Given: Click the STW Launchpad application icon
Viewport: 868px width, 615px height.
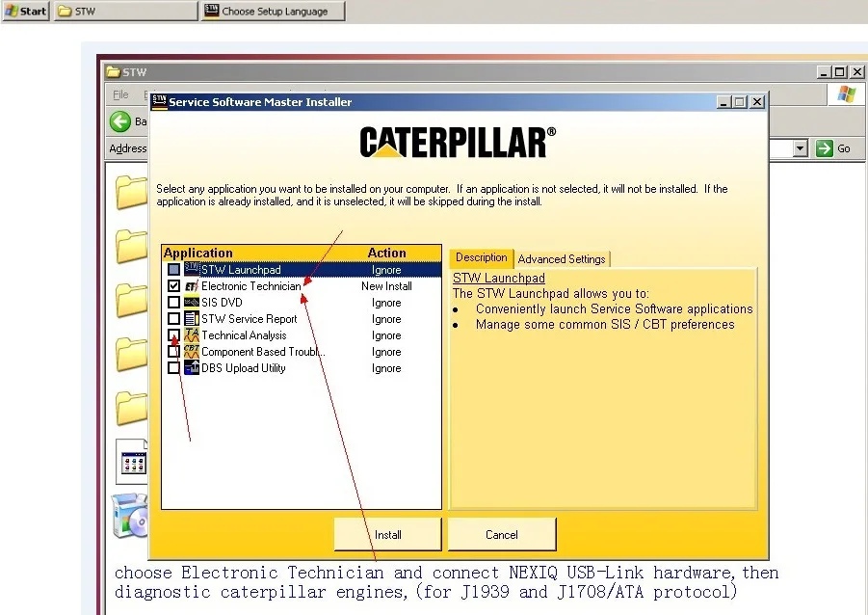Looking at the screenshot, I should pyautogui.click(x=192, y=269).
